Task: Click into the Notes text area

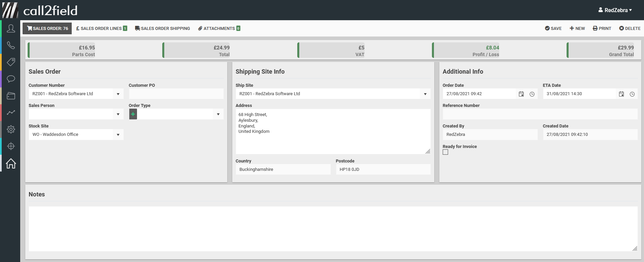Action: point(333,229)
